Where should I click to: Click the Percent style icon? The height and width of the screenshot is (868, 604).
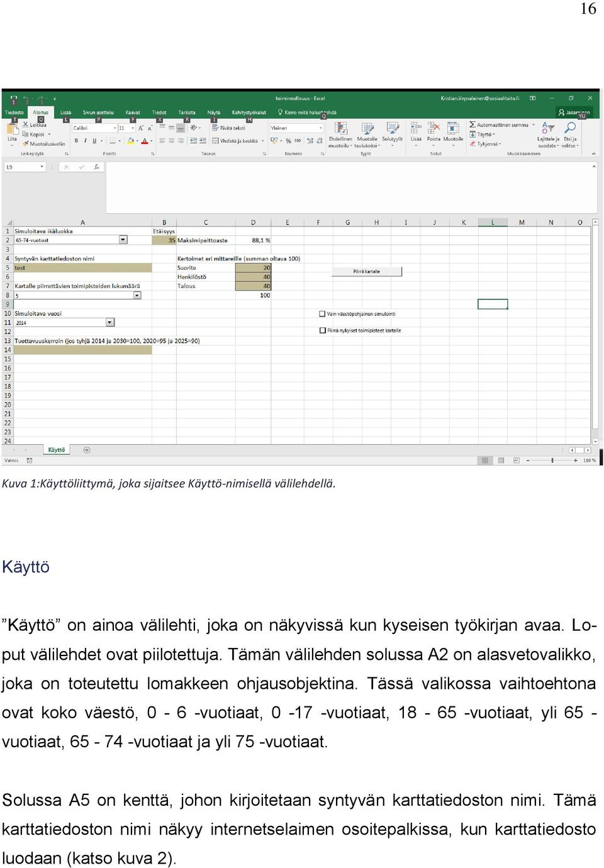289,141
